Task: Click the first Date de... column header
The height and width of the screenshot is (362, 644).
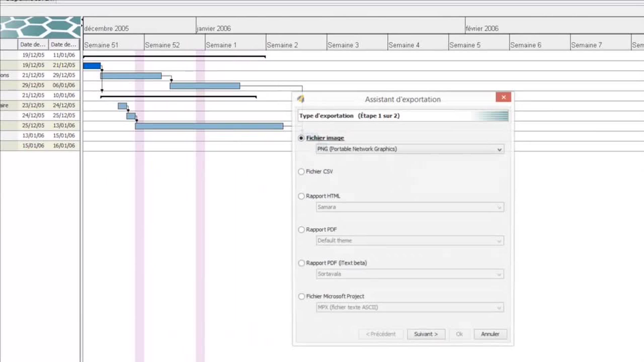Action: 33,44
